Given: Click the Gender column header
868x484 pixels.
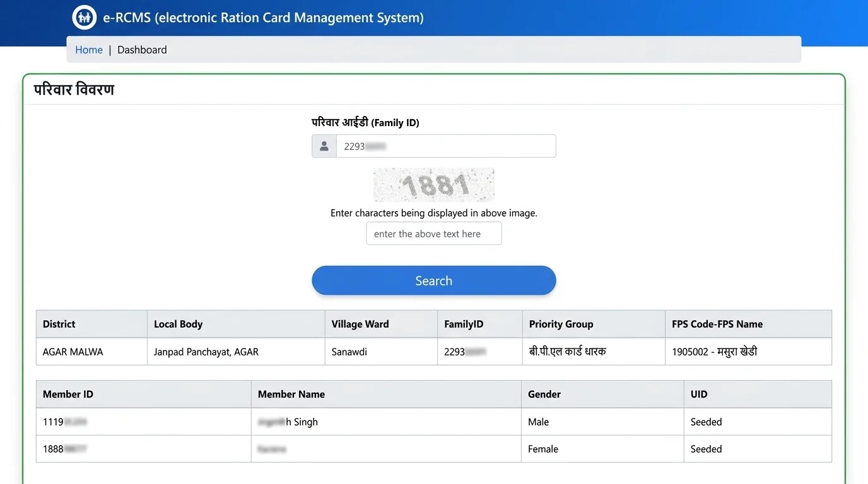Looking at the screenshot, I should 602,394.
